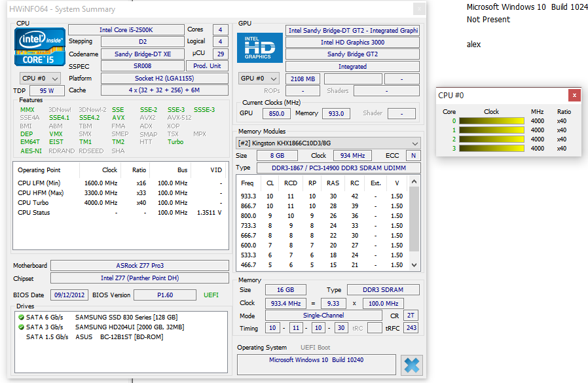Click the memory clock 933.4 MHz field
Image resolution: width=588 pixels, height=383 pixels.
pyautogui.click(x=285, y=304)
